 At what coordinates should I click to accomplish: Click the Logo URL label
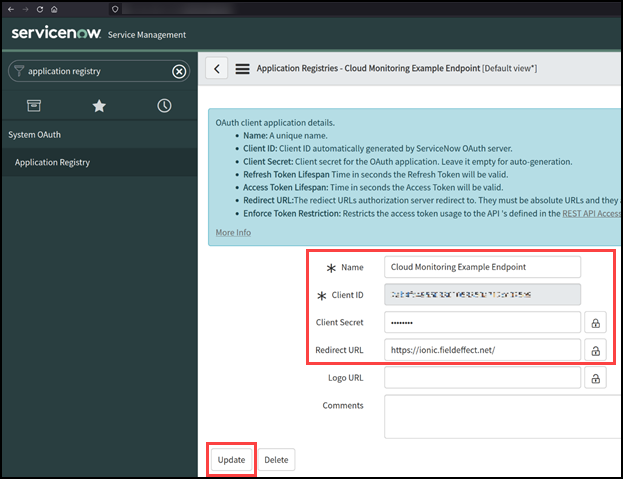346,378
